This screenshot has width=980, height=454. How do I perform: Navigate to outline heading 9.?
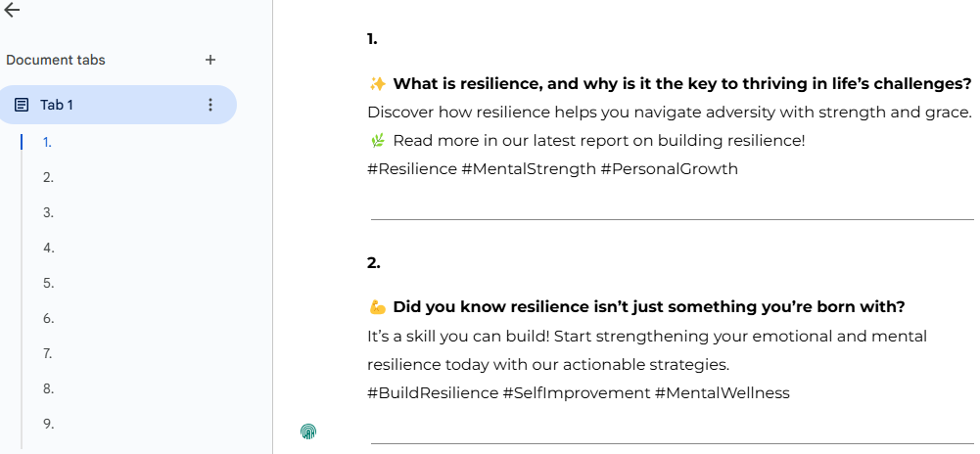click(x=49, y=424)
